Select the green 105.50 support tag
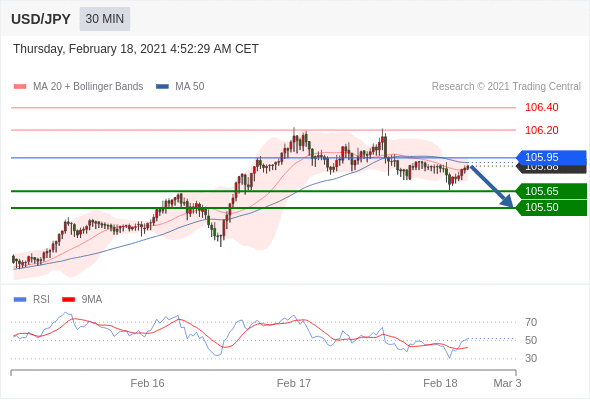This screenshot has height=400, width=590. [x=551, y=208]
